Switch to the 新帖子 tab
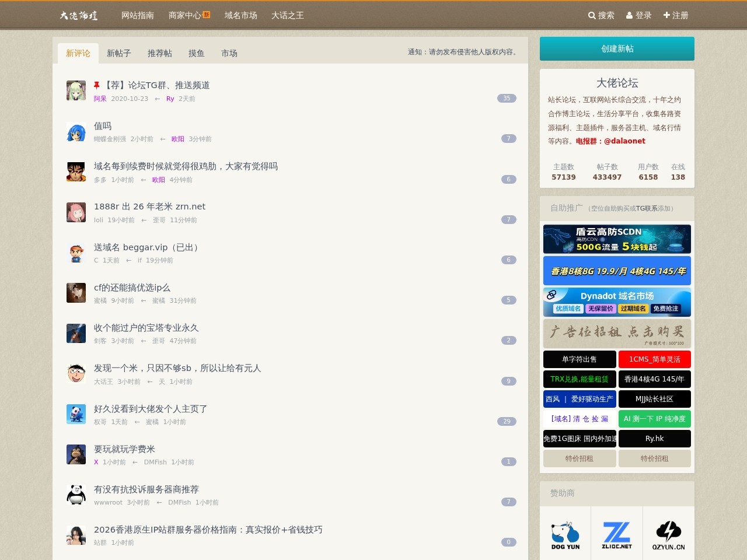 pos(118,53)
